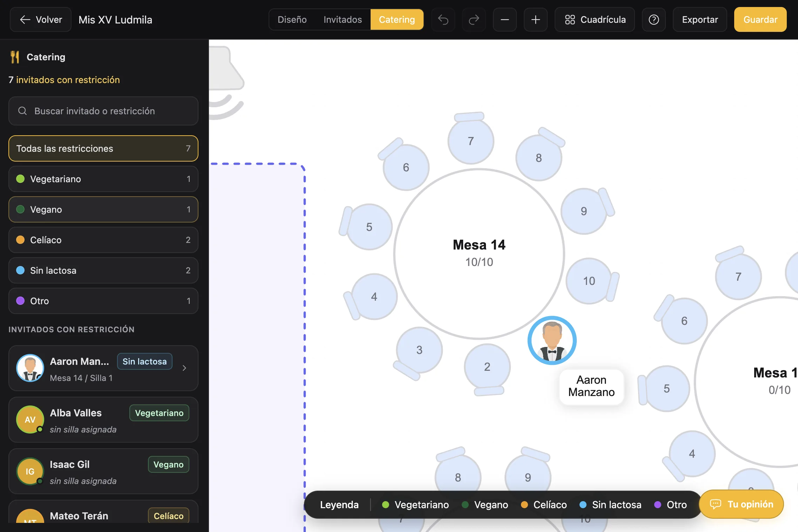
Task: Click the magnifier icon in search field
Action: point(22,111)
